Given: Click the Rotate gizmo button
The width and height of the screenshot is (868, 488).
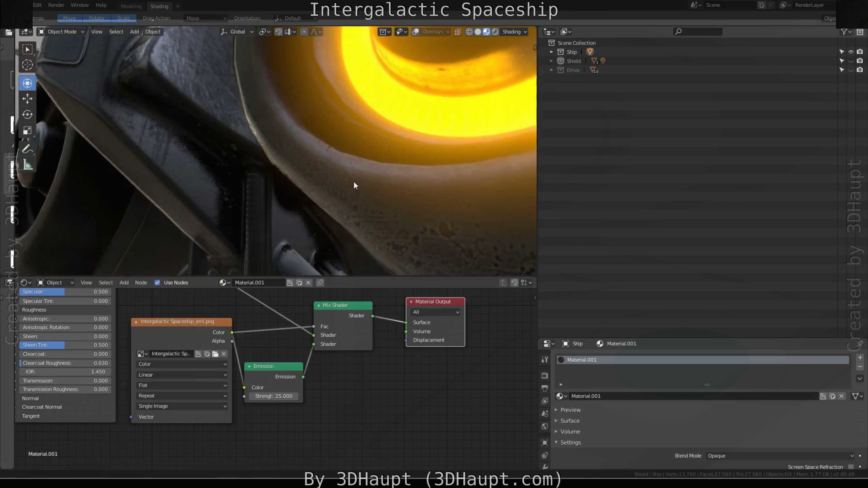Looking at the screenshot, I should [x=96, y=18].
